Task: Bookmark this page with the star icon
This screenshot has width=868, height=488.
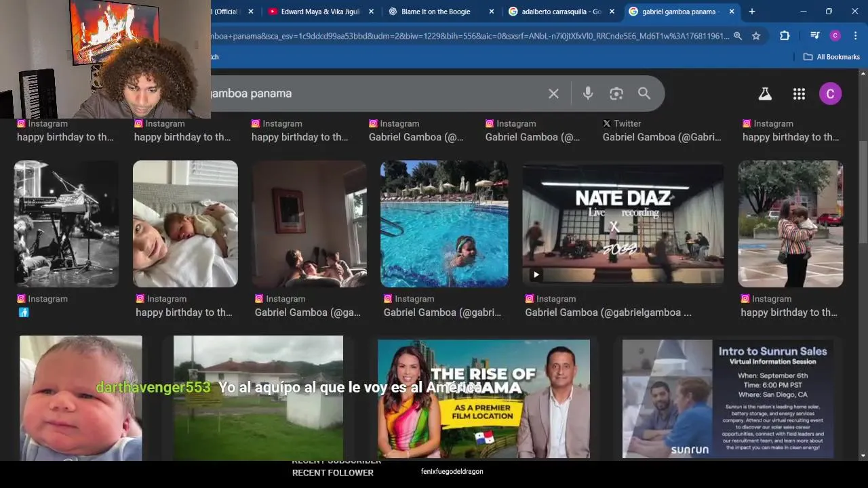Action: (x=756, y=36)
